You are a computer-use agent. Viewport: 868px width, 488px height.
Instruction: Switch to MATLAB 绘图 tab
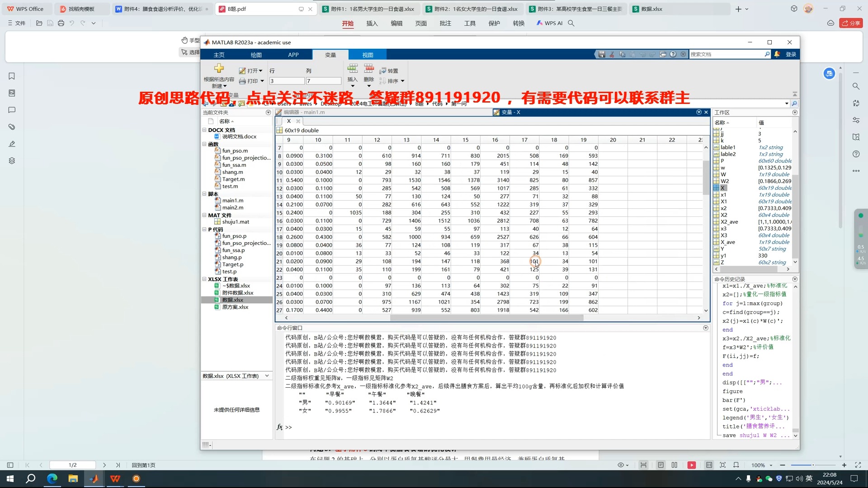click(x=256, y=55)
